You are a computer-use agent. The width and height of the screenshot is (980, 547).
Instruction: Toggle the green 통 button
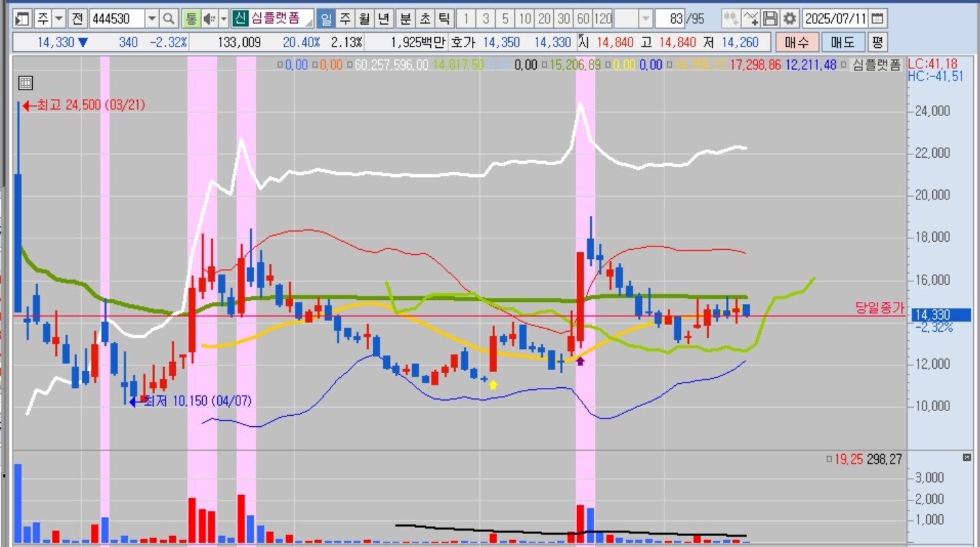tap(191, 18)
